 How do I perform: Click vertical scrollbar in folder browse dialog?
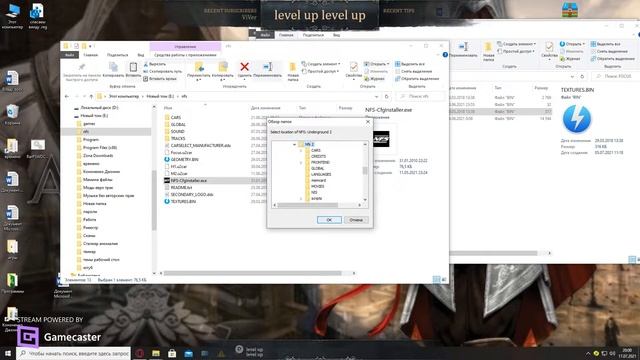pos(365,172)
